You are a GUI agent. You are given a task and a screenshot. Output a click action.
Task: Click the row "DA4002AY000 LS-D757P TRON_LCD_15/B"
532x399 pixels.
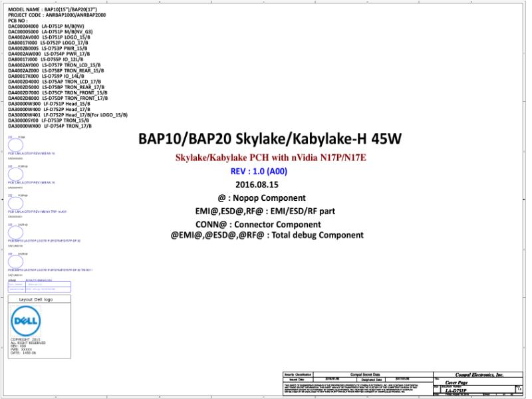55,65
